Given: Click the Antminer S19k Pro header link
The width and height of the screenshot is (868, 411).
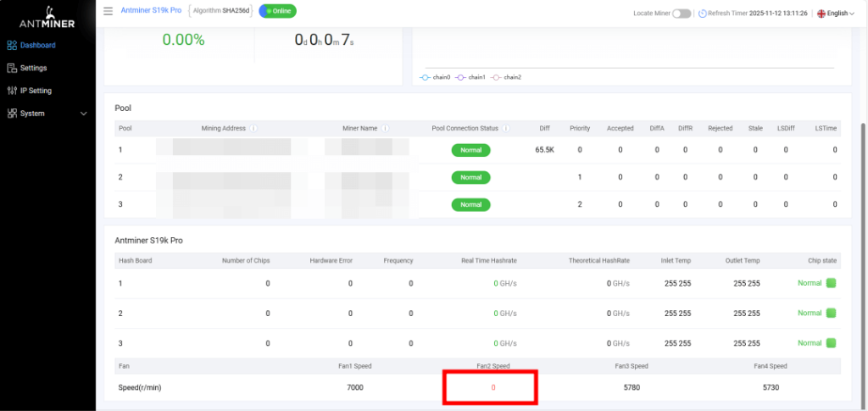Looking at the screenshot, I should pyautogui.click(x=151, y=11).
